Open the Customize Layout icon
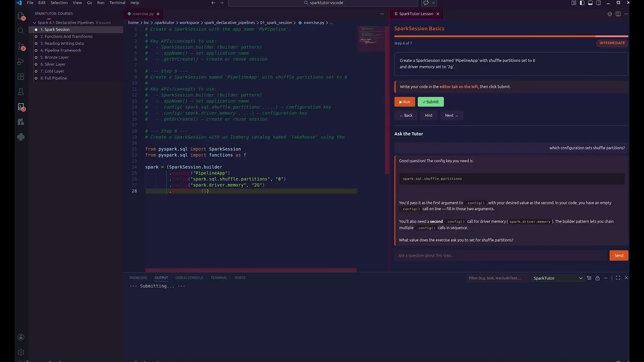Viewport: 644px width, 362px height. coord(574,3)
